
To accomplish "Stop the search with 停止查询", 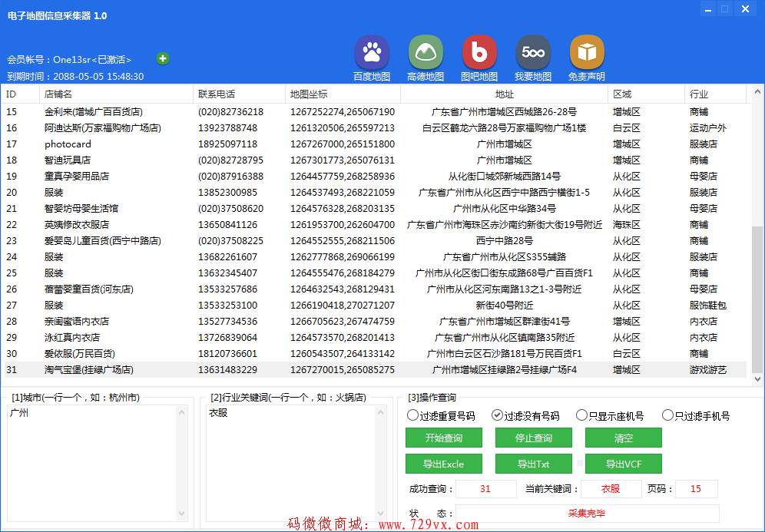I will 533,438.
